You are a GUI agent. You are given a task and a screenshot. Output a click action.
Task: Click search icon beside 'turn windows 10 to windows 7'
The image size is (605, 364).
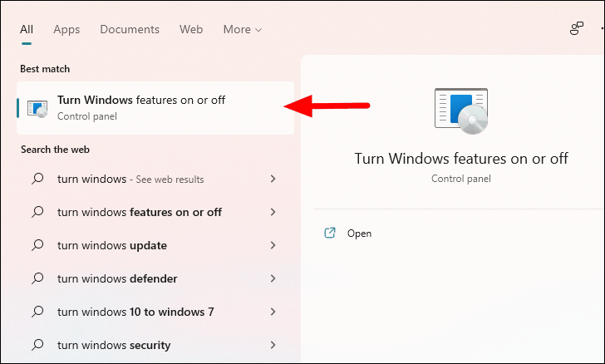[x=37, y=312]
